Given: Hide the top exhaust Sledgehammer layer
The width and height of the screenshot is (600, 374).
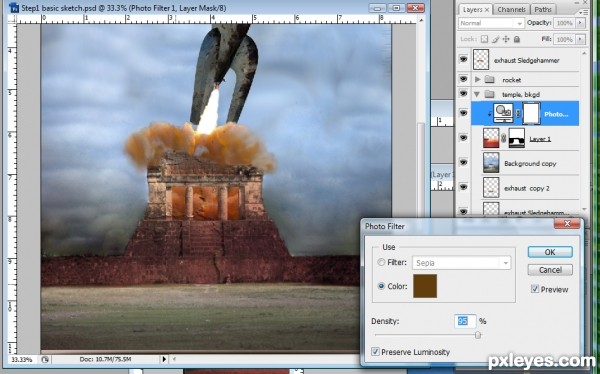Looking at the screenshot, I should (463, 59).
